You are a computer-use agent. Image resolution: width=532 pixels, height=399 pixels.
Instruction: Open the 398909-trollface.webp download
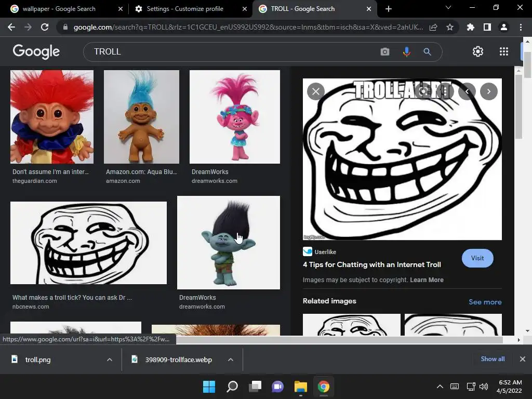[179, 360]
